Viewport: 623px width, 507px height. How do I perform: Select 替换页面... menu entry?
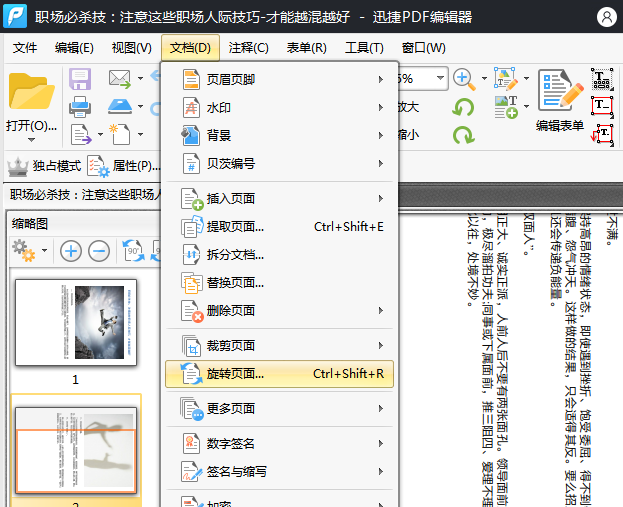pyautogui.click(x=279, y=283)
